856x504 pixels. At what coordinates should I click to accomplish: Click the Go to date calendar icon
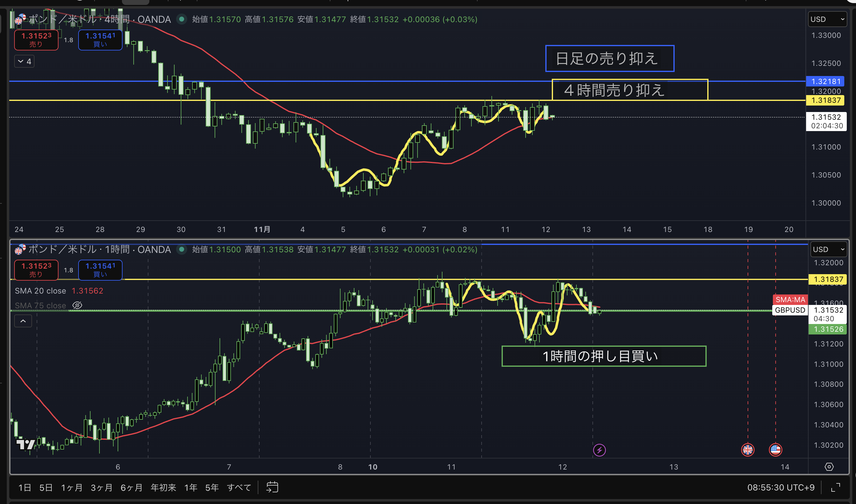pos(272,487)
